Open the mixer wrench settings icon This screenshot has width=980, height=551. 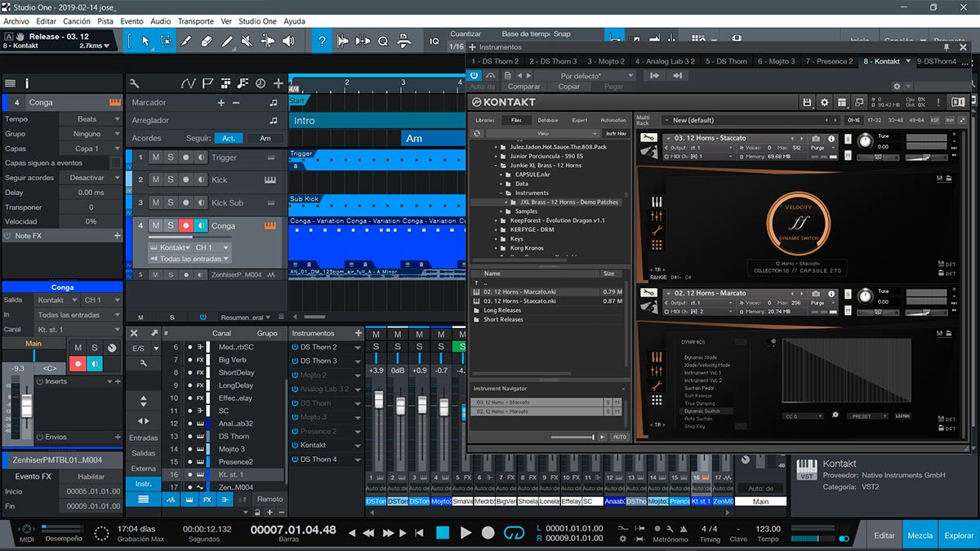pyautogui.click(x=143, y=362)
